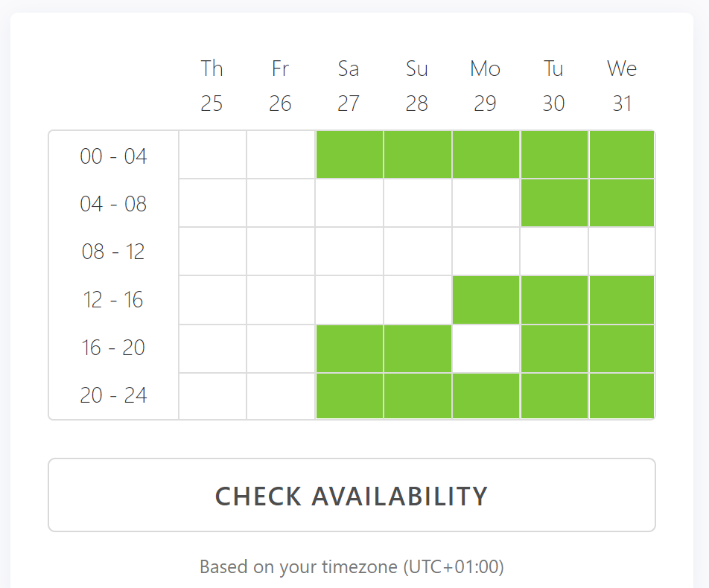Viewport: 709px width, 588px height.
Task: Pick Tuesday 30 slot 12 - 16
Action: coord(554,300)
